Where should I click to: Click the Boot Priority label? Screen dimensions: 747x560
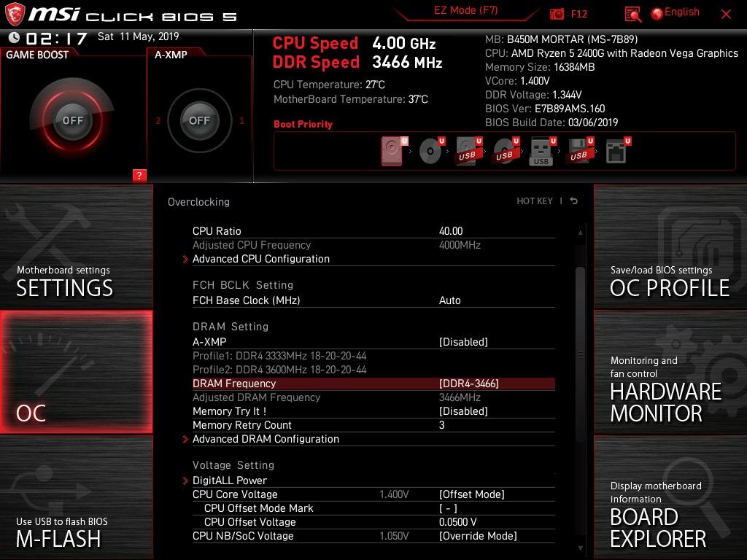[x=303, y=124]
